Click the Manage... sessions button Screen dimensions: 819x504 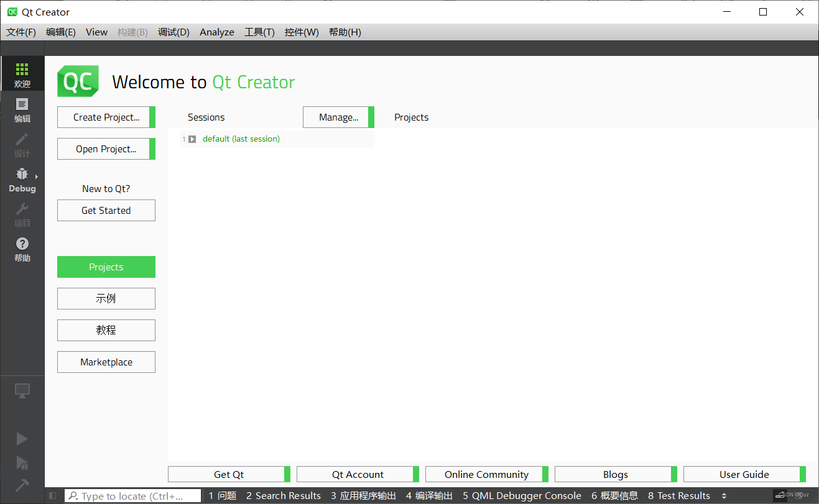click(x=338, y=117)
